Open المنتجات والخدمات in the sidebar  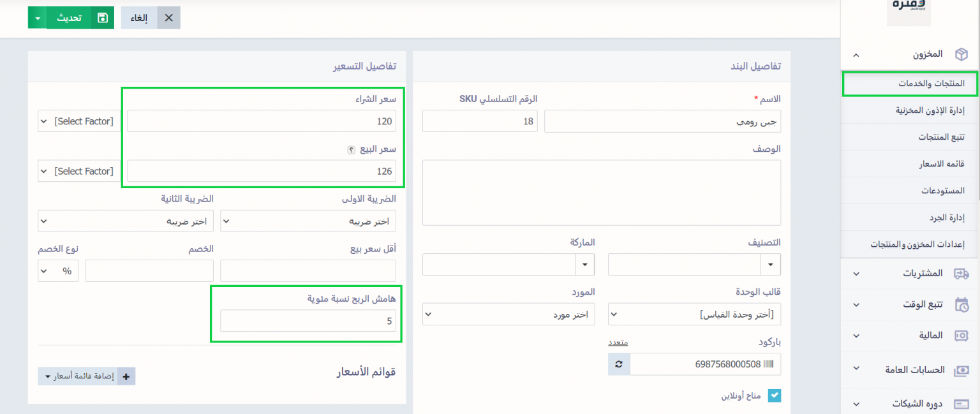point(910,84)
